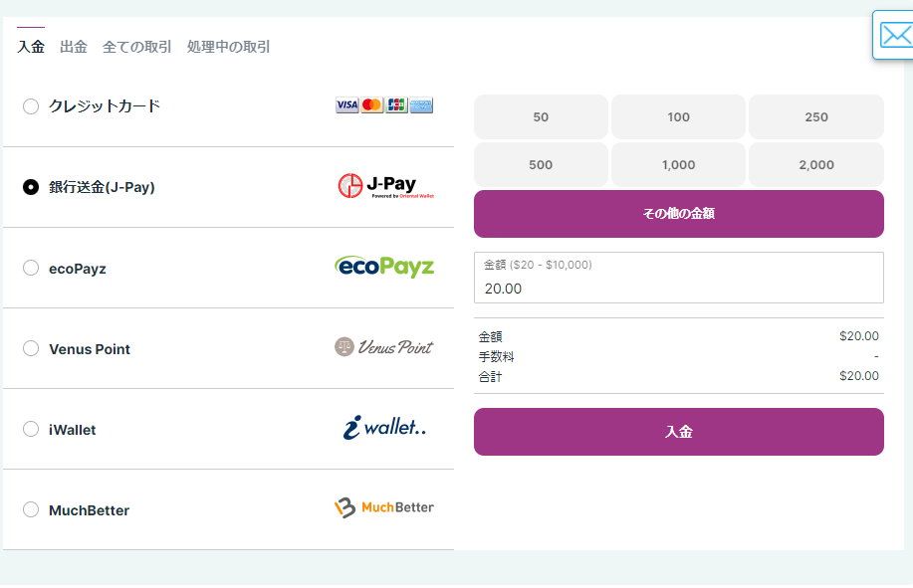Viewport: 913px width, 588px height.
Task: Select the 250 amount button
Action: [815, 117]
